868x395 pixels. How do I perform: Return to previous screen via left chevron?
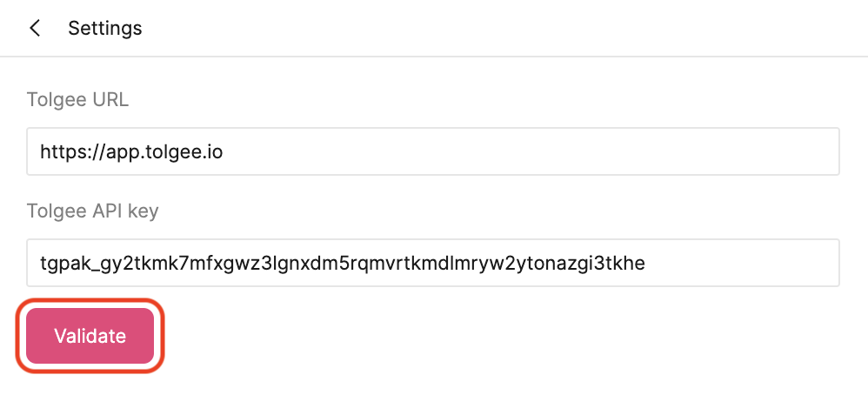(35, 29)
